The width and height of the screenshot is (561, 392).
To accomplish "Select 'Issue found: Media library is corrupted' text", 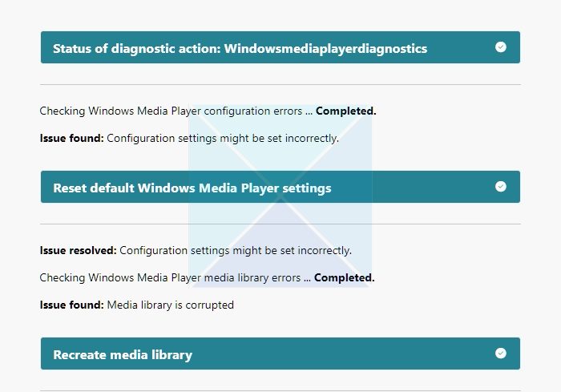I will click(137, 305).
